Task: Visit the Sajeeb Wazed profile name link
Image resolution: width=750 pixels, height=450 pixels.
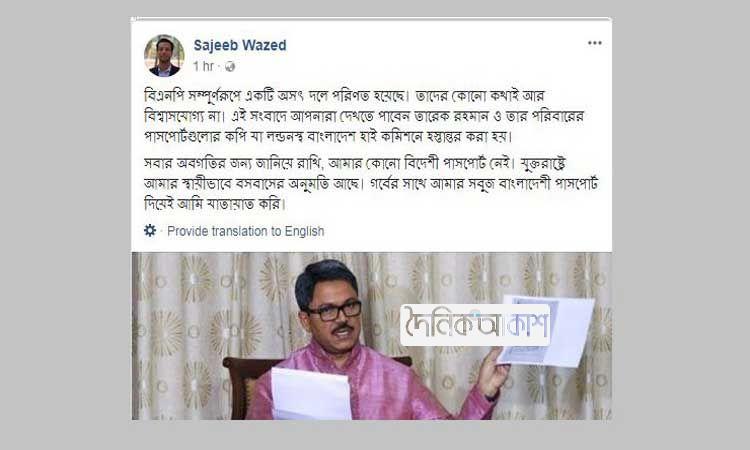Action: pyautogui.click(x=240, y=45)
